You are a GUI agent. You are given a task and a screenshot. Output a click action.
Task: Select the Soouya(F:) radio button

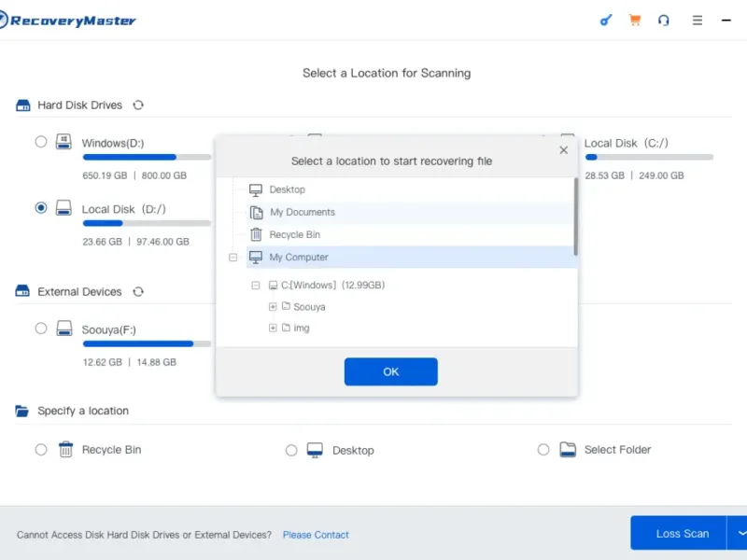(x=41, y=329)
